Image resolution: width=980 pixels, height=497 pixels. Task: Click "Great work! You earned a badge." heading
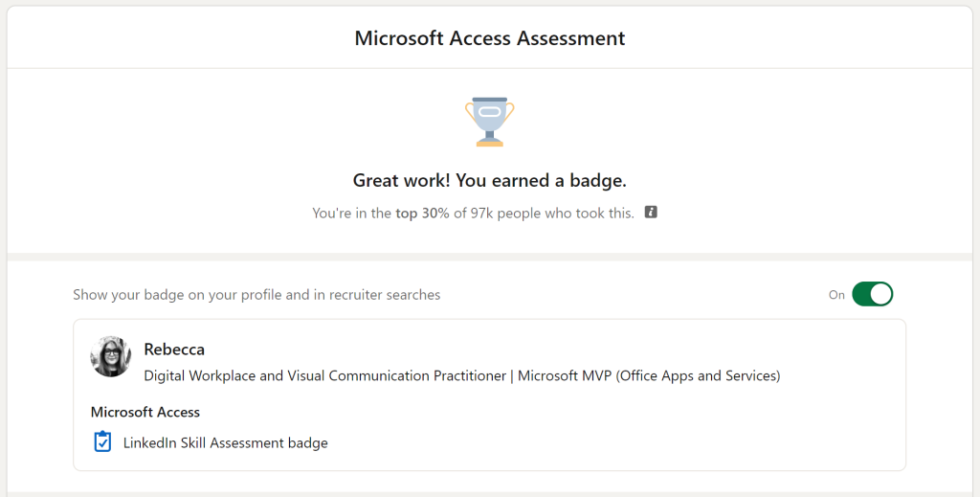pos(489,180)
